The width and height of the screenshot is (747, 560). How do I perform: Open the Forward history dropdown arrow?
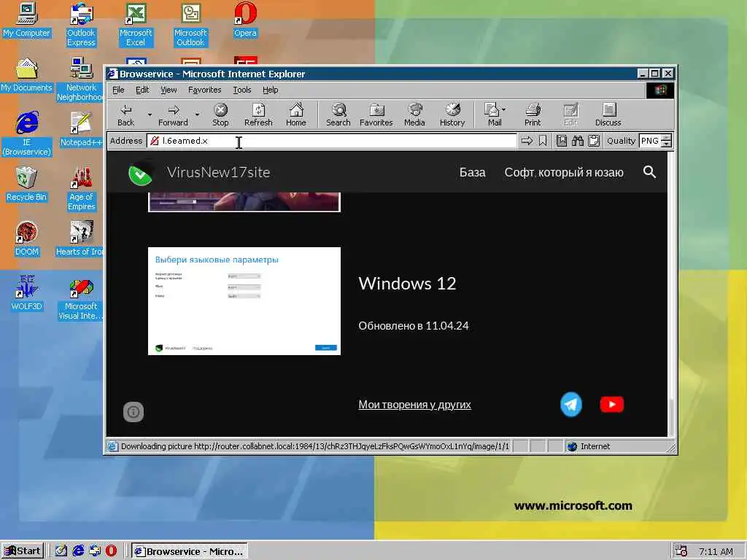[197, 115]
